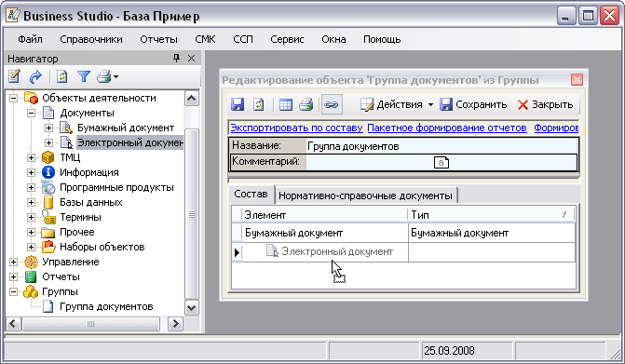Switch to the Состав tab
Image resolution: width=625 pixels, height=364 pixels.
[251, 195]
